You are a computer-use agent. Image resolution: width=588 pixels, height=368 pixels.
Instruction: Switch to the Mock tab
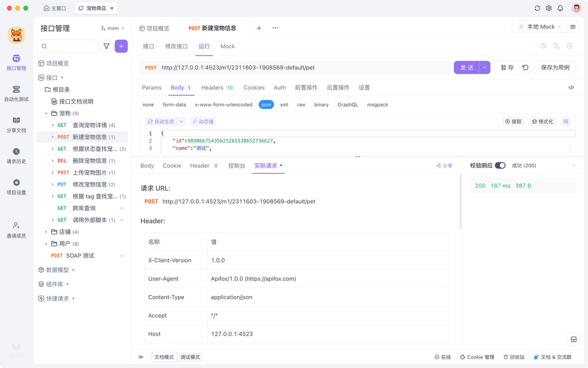point(228,47)
